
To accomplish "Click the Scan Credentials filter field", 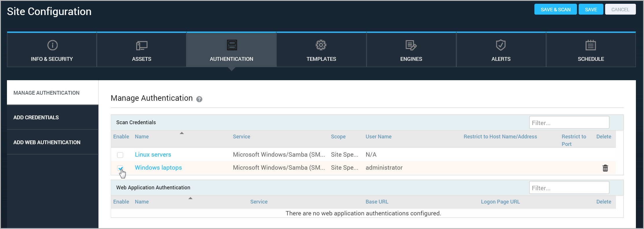I will (569, 123).
